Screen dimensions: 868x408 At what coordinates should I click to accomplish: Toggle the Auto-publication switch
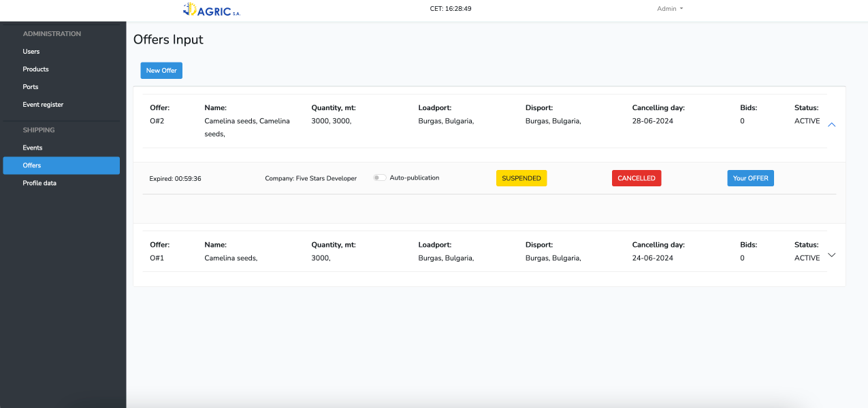coord(379,178)
